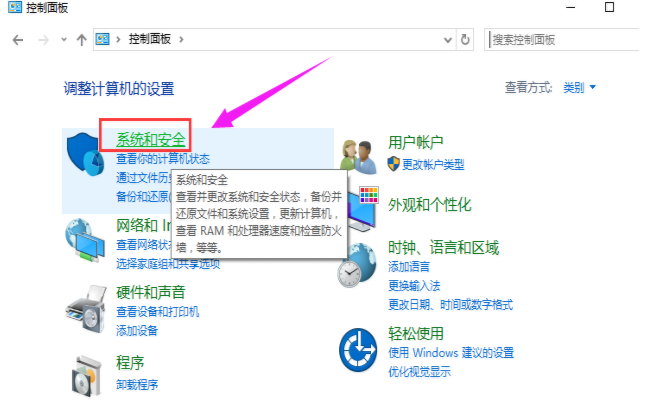Expand the address bar history dropdown
Viewport: 667px width, 413px height.
(448, 40)
